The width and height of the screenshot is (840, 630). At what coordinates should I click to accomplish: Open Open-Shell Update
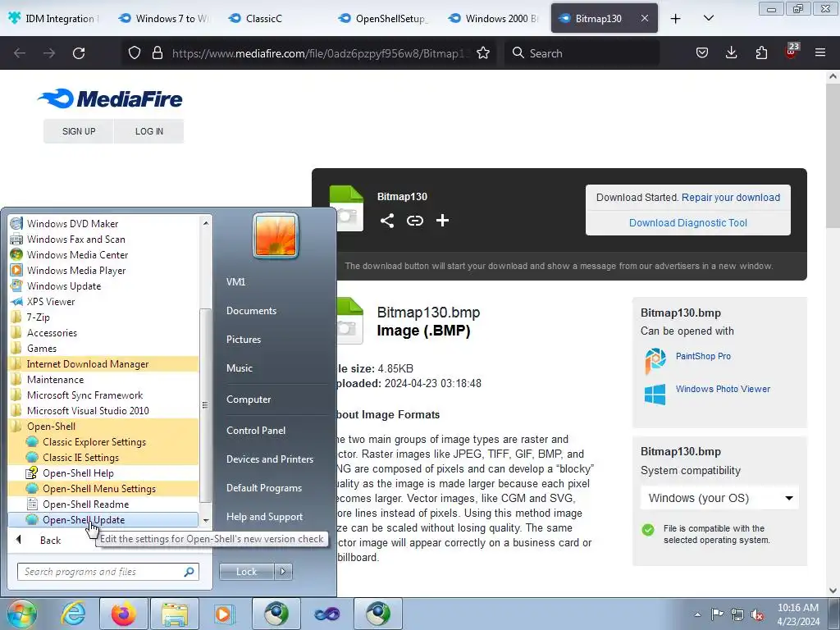pyautogui.click(x=104, y=519)
